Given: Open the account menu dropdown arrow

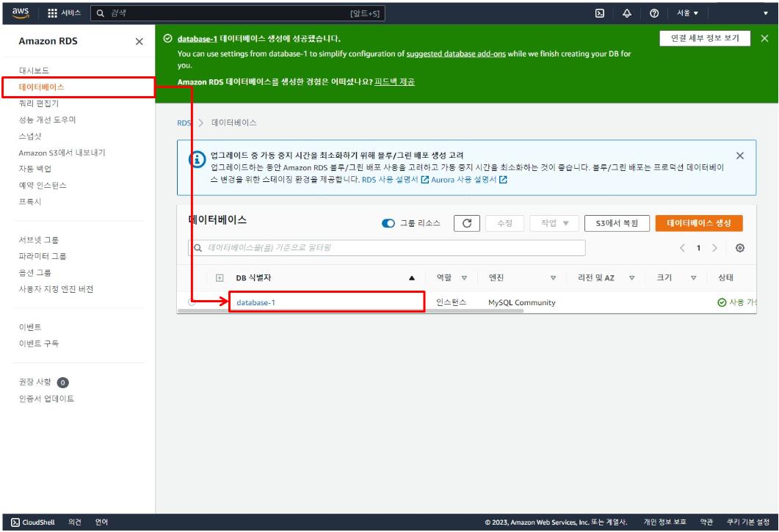Looking at the screenshot, I should coord(766,13).
